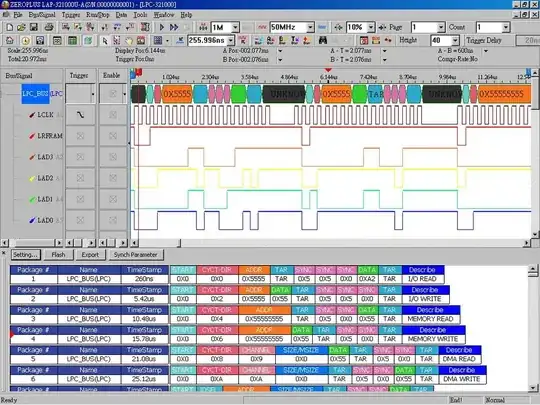Save using the floppy disk icon
Image resolution: width=540 pixels, height=405 pixels.
pyautogui.click(x=34, y=27)
